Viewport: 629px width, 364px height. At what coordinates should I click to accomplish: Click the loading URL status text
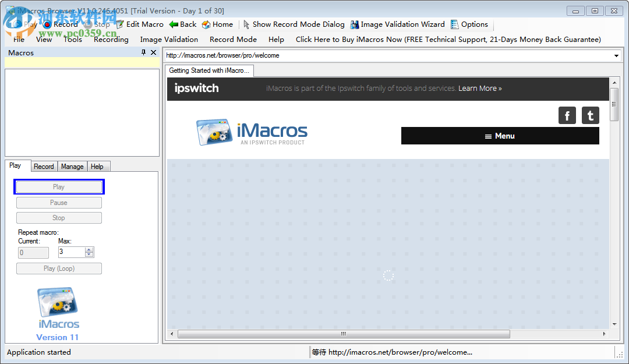tap(392, 352)
